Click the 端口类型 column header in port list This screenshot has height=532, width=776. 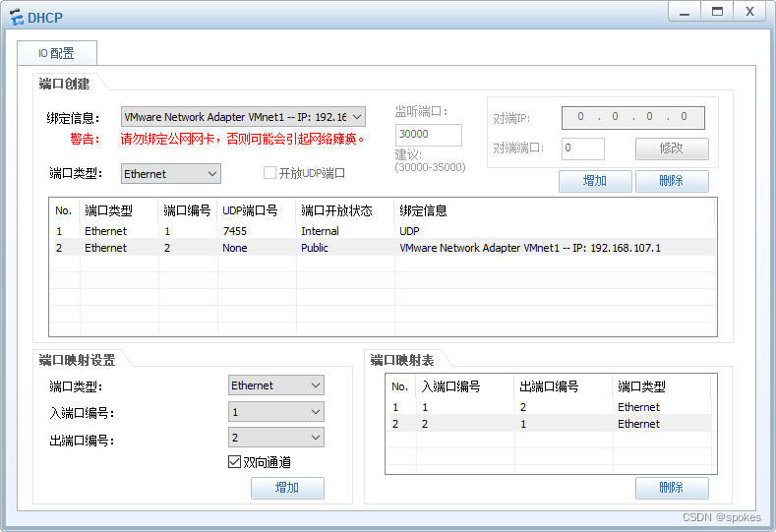pyautogui.click(x=119, y=210)
